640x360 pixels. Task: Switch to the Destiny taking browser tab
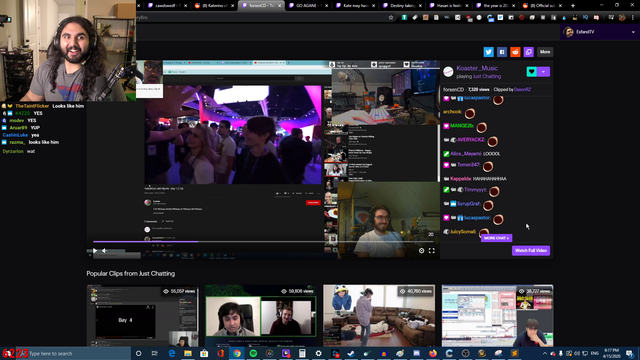point(402,5)
